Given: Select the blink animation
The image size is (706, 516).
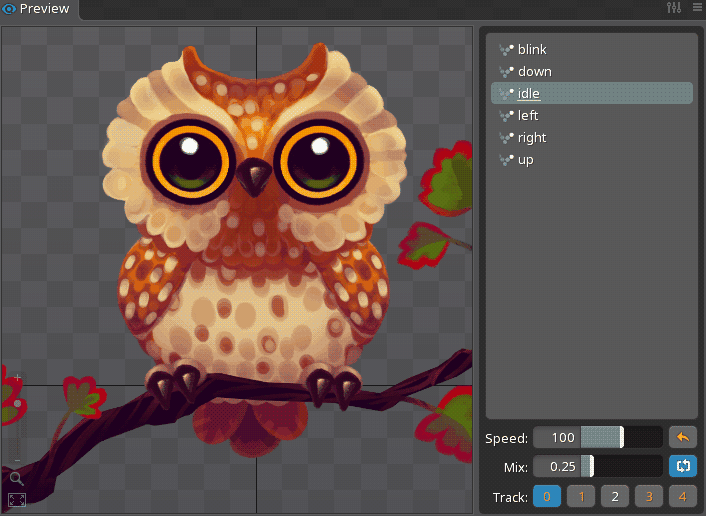Looking at the screenshot, I should click(532, 49).
